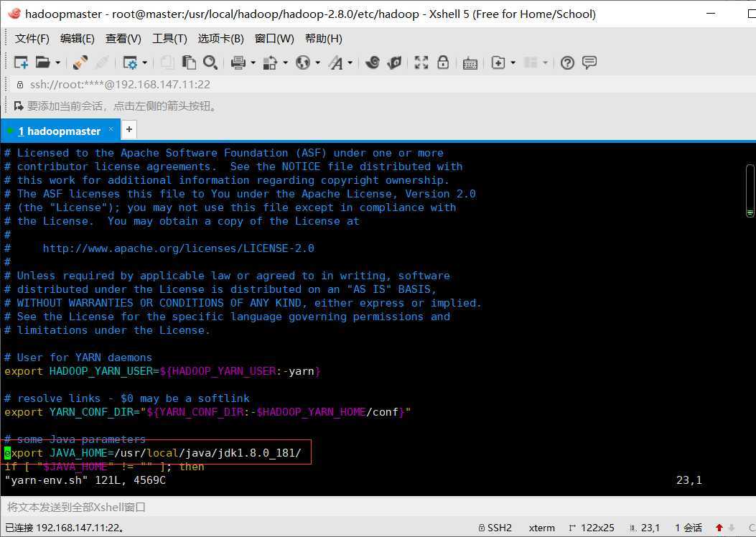Expand the Open session dropdown arrow
Viewport: 756px width, 537px height.
[58, 62]
